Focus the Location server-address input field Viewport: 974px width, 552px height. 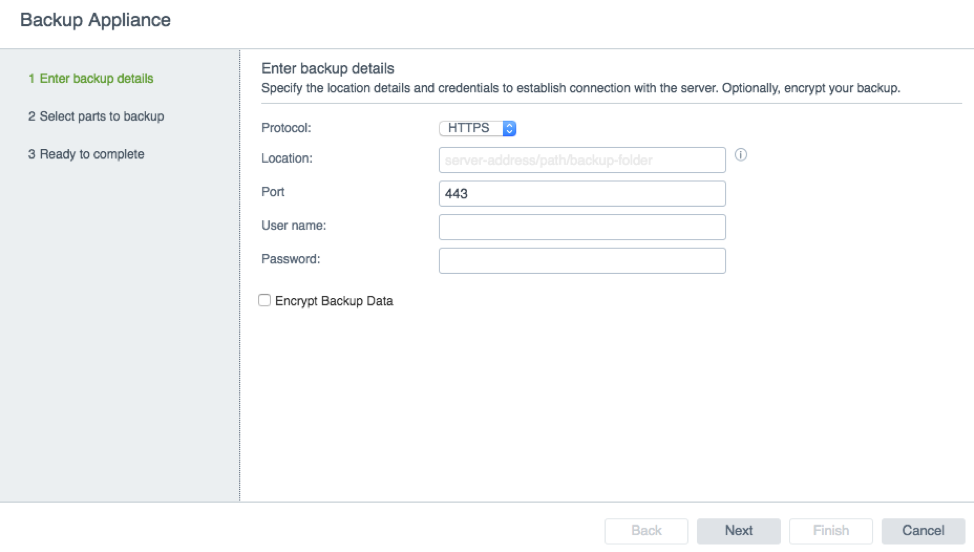point(582,160)
